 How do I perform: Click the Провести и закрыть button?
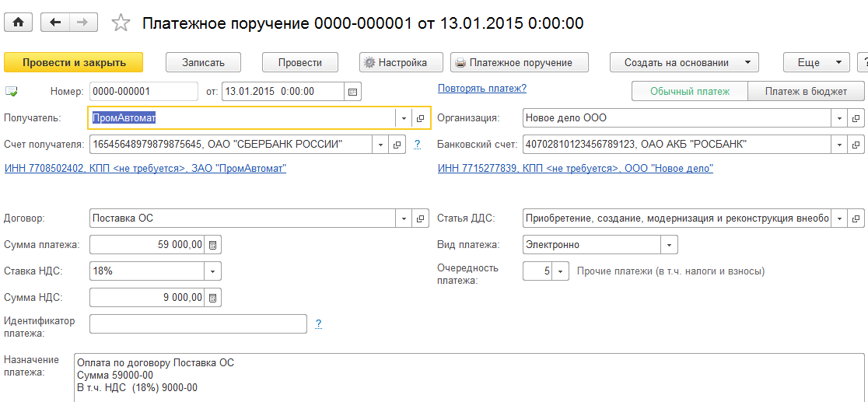click(x=74, y=63)
